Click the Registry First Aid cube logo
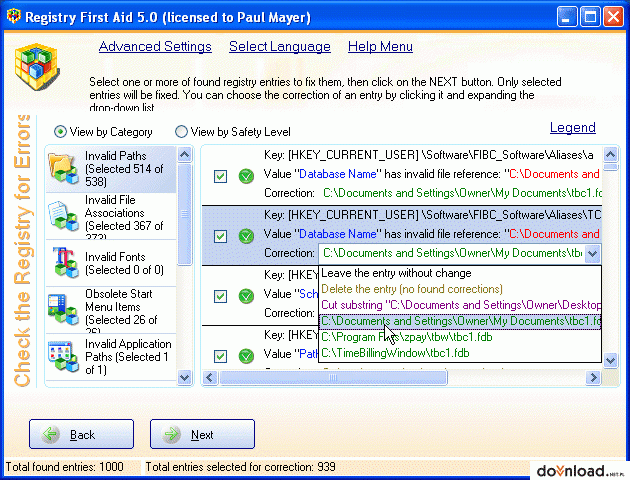Viewport: 630px width, 480px height. click(x=37, y=67)
